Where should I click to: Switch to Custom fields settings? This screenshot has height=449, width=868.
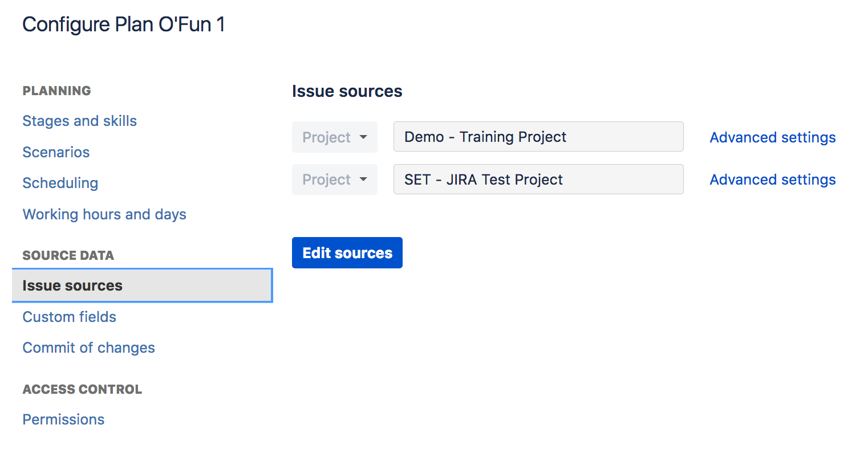tap(69, 317)
